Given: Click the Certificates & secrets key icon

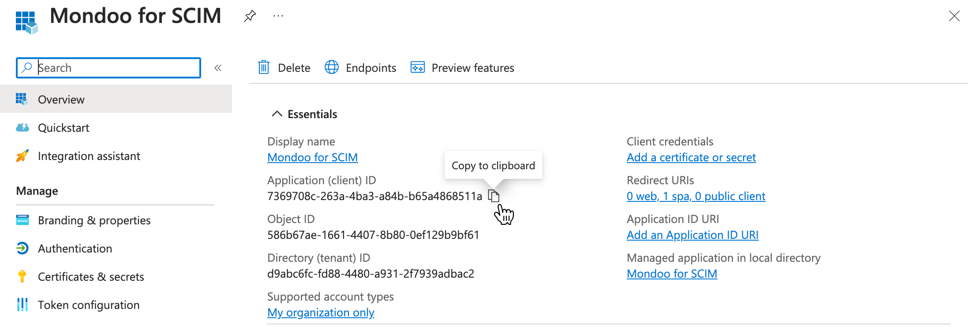Looking at the screenshot, I should click(x=22, y=276).
